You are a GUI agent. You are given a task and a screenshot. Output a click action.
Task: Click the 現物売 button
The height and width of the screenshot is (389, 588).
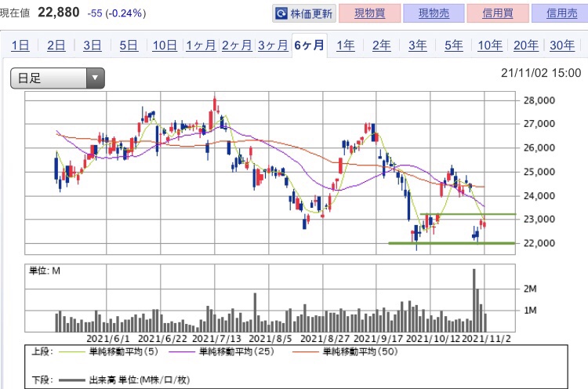[434, 13]
